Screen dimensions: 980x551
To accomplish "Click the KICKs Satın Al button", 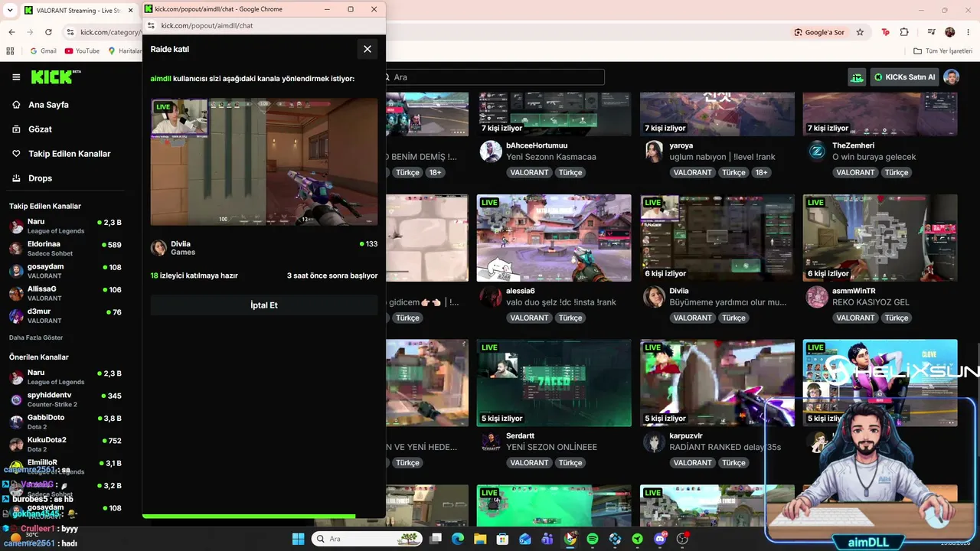I will coord(904,77).
